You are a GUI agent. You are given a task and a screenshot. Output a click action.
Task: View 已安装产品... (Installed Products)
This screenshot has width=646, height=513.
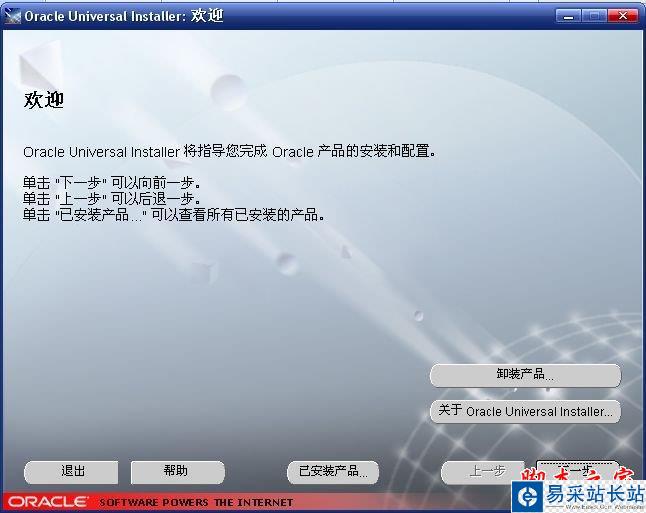click(x=333, y=472)
